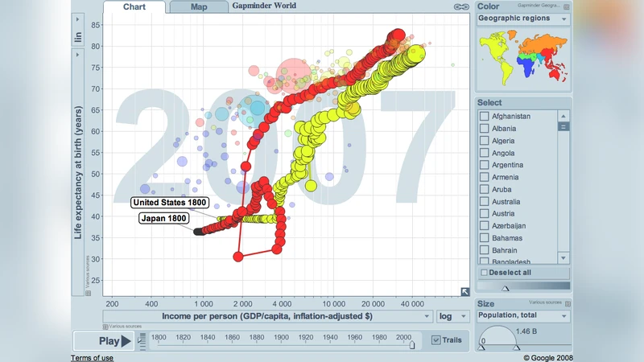Open the Terms of use link
644x362 pixels.
pyautogui.click(x=92, y=358)
